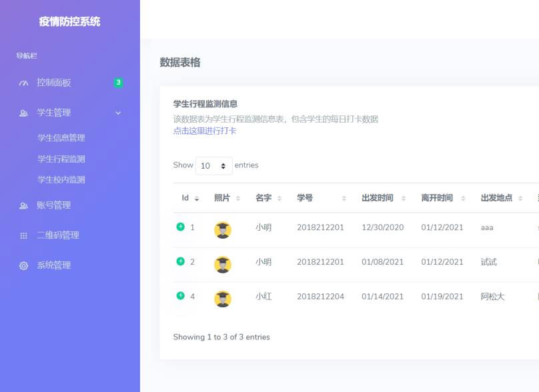This screenshot has height=392, width=539.
Task: Collapse the 学生管理 menu chevron
Action: [x=118, y=113]
